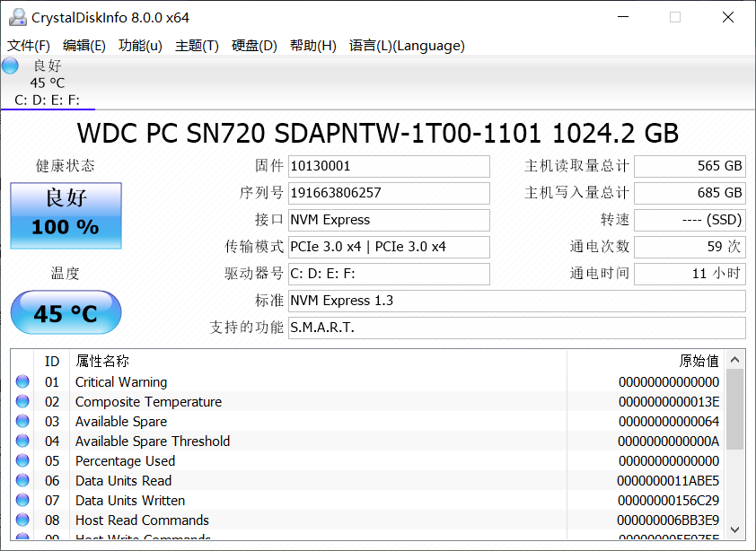Click the firmware field showing 10130001
Screen dimensions: 756x551
pos(389,166)
